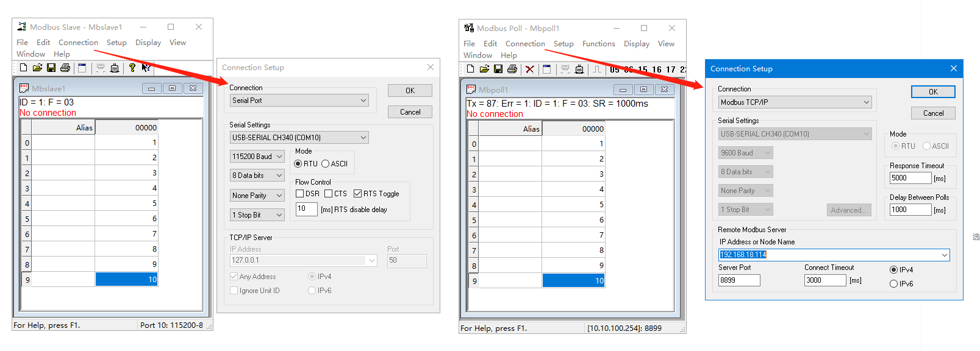Image resolution: width=980 pixels, height=351 pixels.
Task: Click the yellow question mark About icon
Action: click(132, 68)
